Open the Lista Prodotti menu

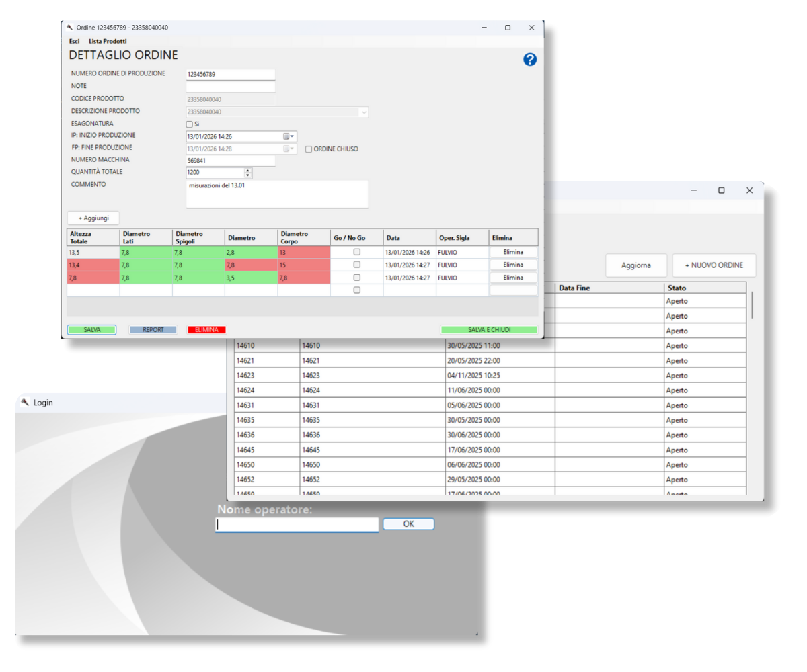coord(108,41)
